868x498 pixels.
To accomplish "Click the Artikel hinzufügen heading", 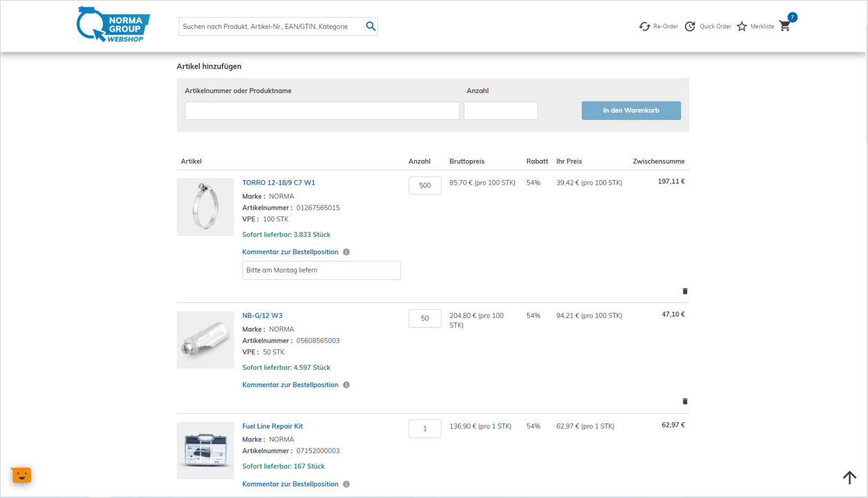I will [209, 67].
